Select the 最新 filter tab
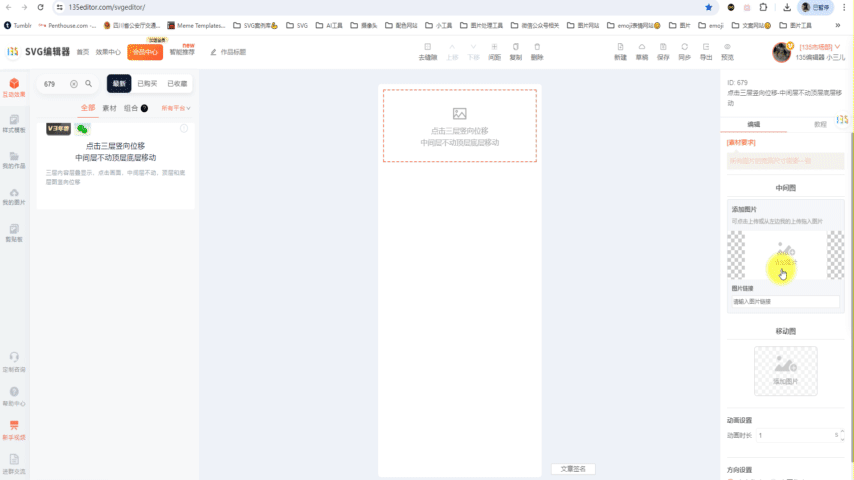The image size is (854, 480). (119, 83)
